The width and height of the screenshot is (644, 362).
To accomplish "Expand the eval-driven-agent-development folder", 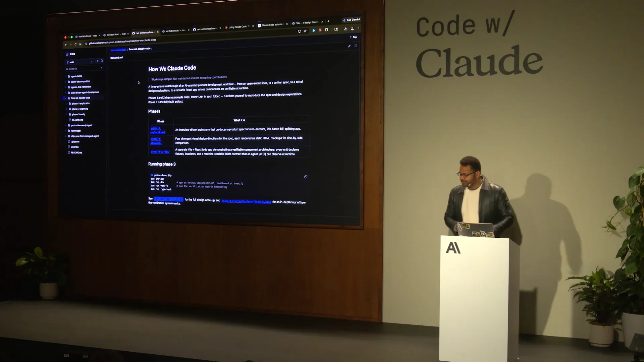I will click(x=66, y=93).
